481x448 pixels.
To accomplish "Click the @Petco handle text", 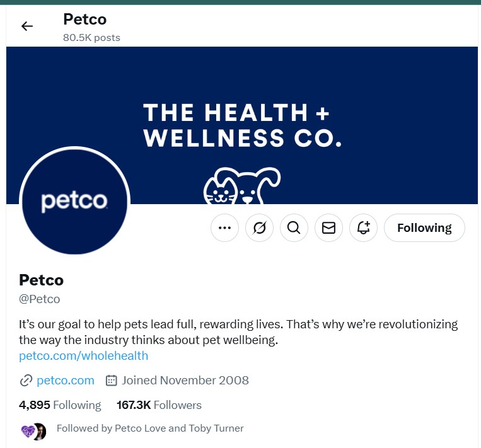I will pyautogui.click(x=40, y=299).
